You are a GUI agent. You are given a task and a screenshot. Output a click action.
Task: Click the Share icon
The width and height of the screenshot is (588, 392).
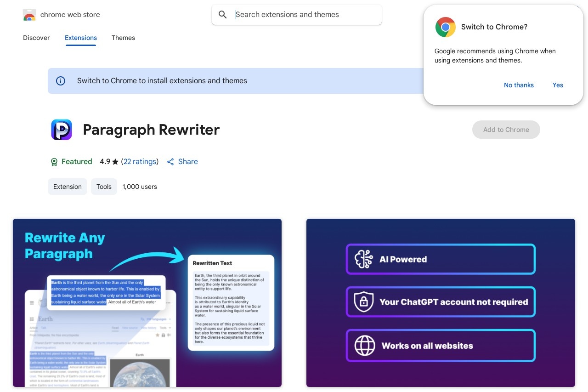(170, 162)
